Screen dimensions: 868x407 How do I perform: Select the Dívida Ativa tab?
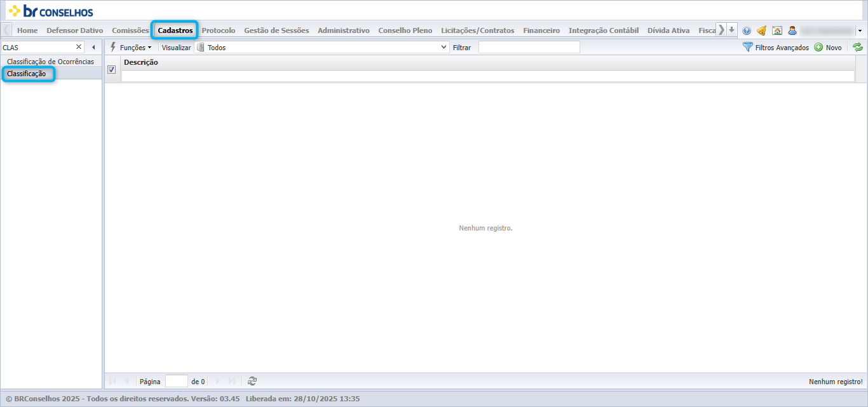668,30
